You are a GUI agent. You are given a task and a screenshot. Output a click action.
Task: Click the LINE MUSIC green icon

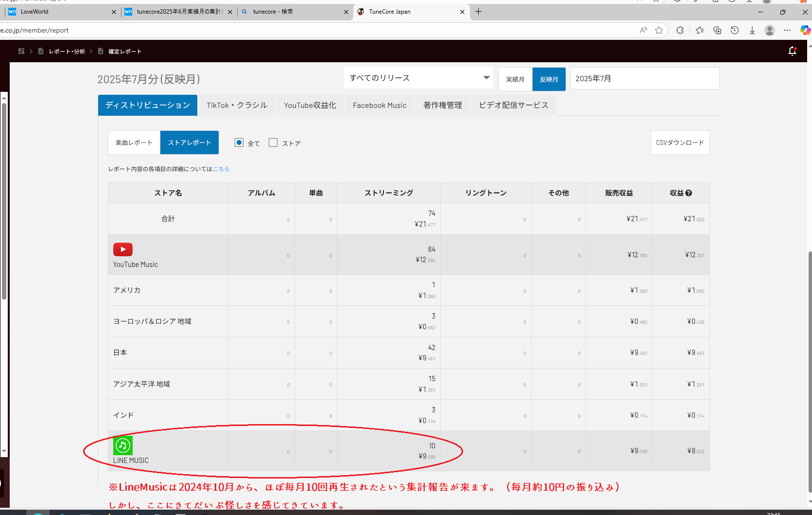point(123,445)
